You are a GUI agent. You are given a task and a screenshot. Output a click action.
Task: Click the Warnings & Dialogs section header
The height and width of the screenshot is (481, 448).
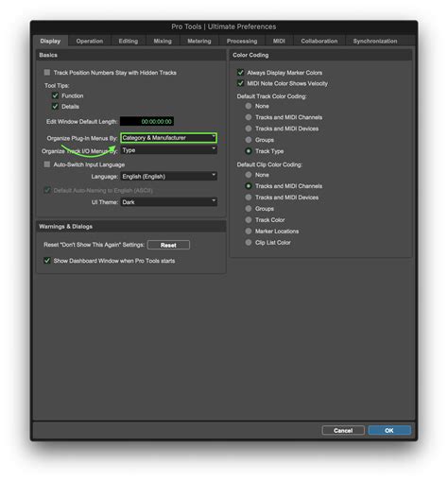coord(65,226)
